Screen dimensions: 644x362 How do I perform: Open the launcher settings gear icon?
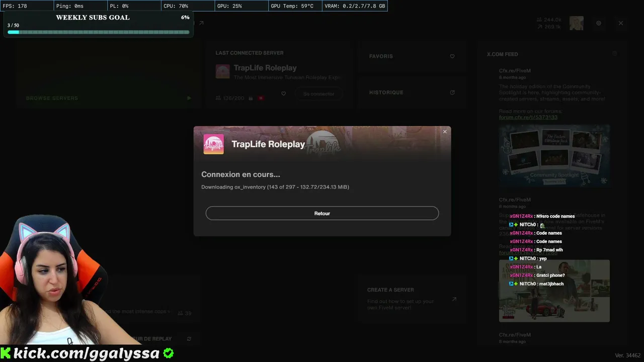(599, 23)
